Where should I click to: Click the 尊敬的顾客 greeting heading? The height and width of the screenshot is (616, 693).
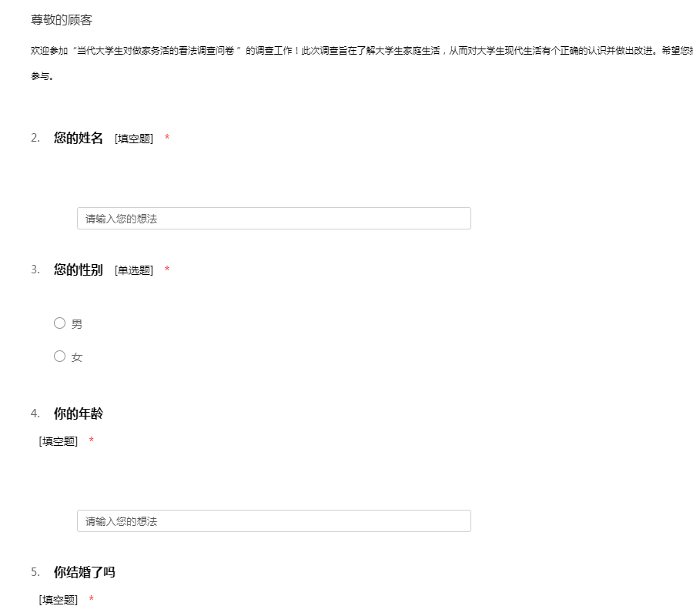(x=62, y=20)
